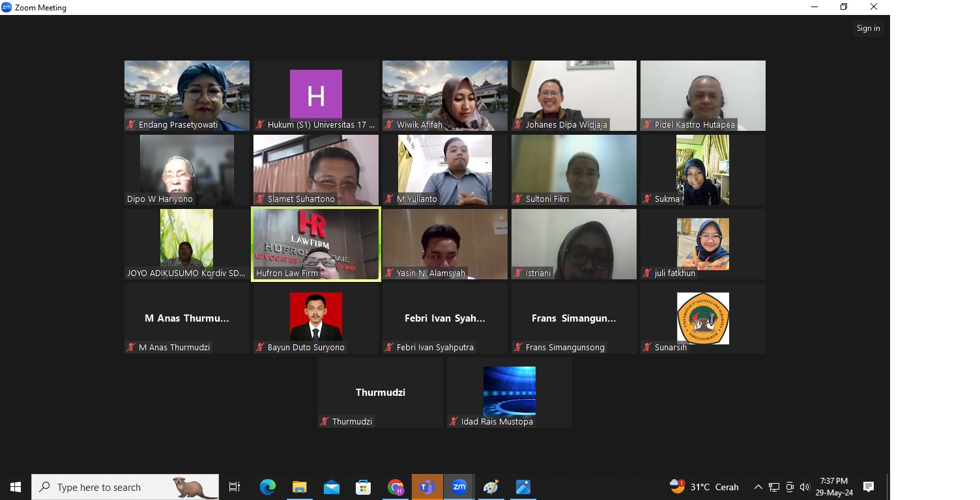Image resolution: width=980 pixels, height=500 pixels.
Task: Show hidden system tray icons
Action: click(x=758, y=487)
